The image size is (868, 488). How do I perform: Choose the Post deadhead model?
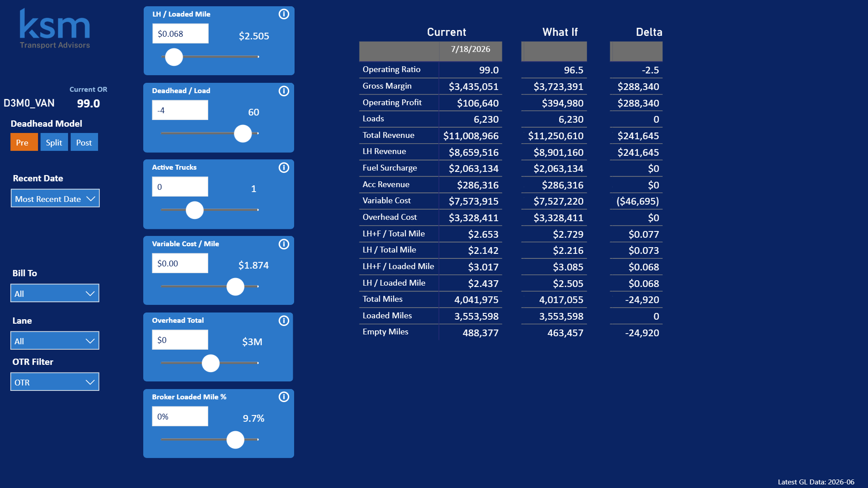(84, 142)
